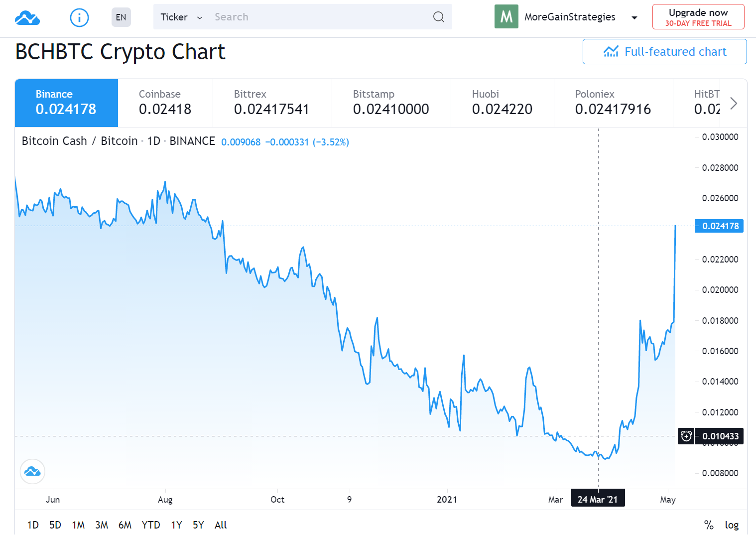This screenshot has height=536, width=756.
Task: Select the Bitstamp exchange tab
Action: [391, 103]
